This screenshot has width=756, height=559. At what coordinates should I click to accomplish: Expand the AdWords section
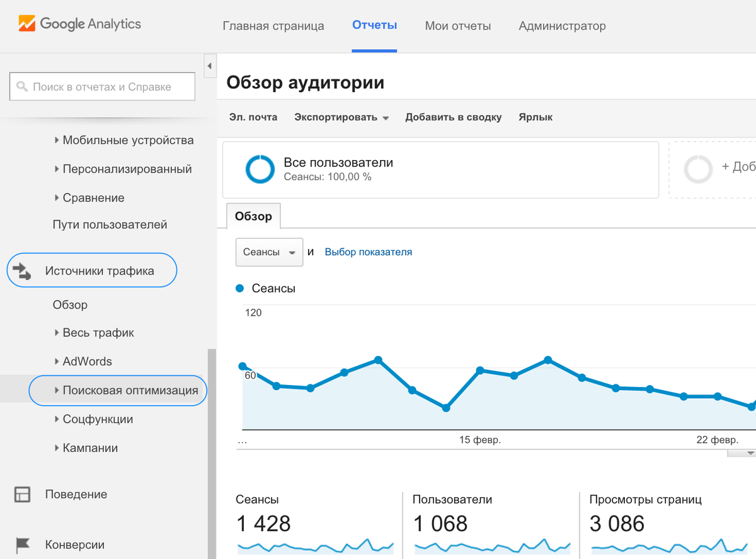pyautogui.click(x=83, y=362)
